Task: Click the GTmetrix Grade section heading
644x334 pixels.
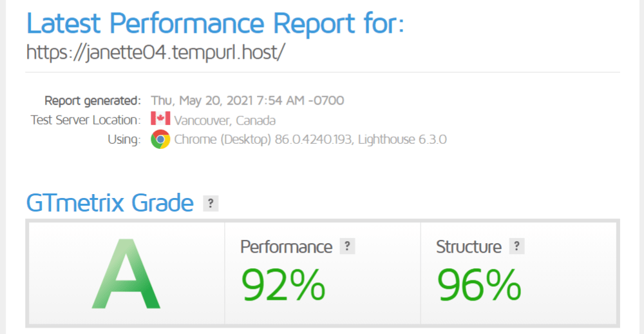Action: point(110,203)
